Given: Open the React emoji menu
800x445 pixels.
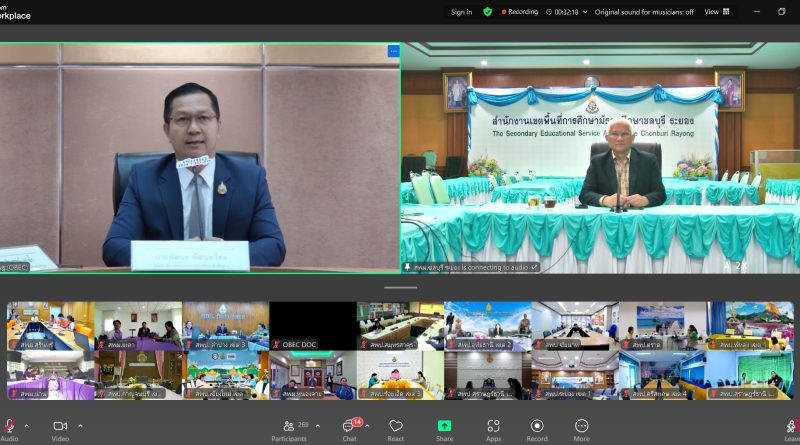Looking at the screenshot, I should pyautogui.click(x=396, y=427).
